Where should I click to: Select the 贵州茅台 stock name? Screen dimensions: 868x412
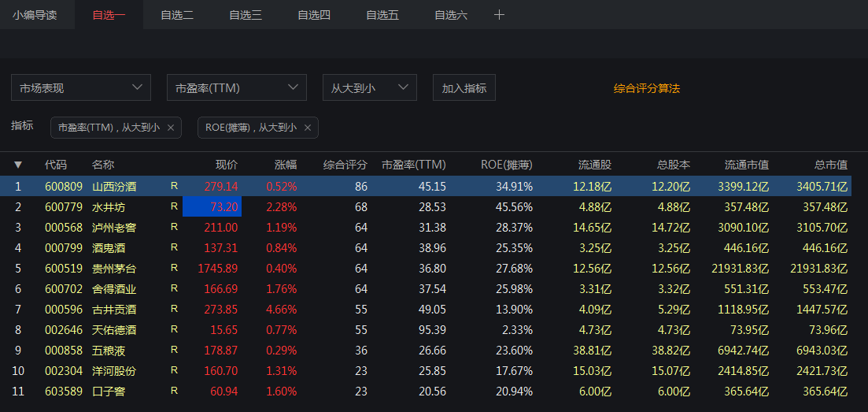tap(114, 269)
